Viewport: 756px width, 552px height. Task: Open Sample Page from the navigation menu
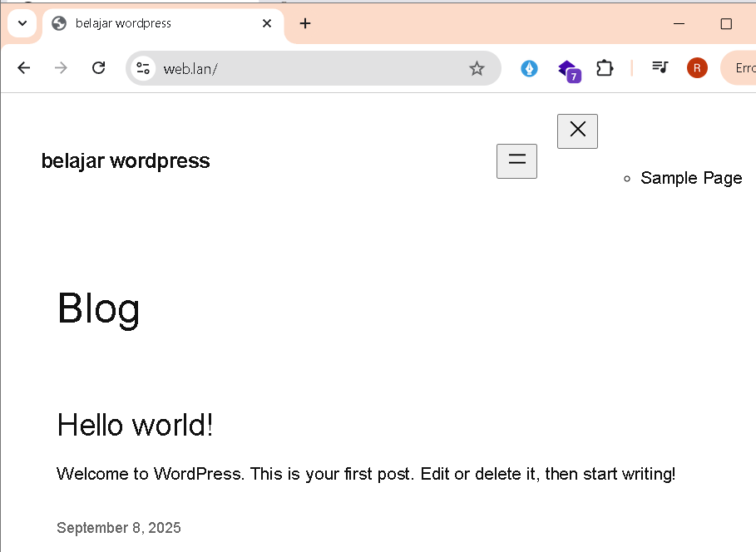click(x=691, y=178)
